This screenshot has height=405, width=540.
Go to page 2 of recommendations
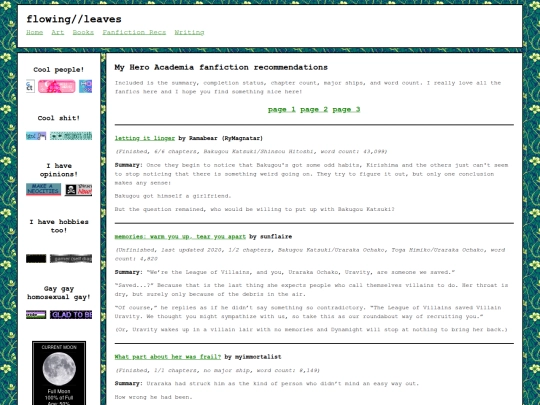click(314, 110)
